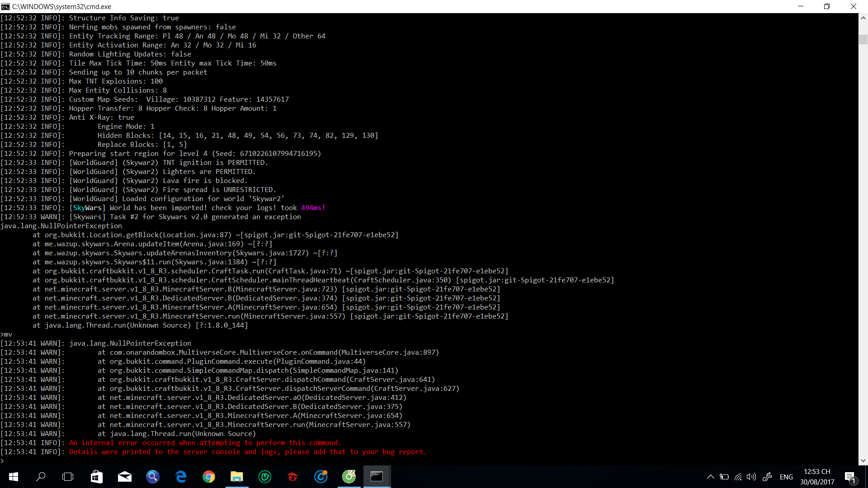Open Action Center notifications icon
The width and height of the screenshot is (868, 488).
point(850,477)
